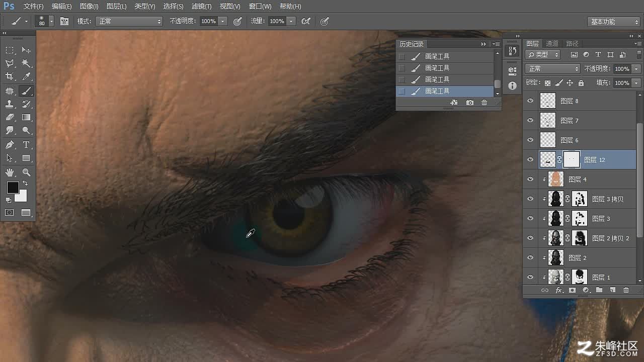Select the Dodge tool
The image size is (644, 362).
[x=26, y=130]
